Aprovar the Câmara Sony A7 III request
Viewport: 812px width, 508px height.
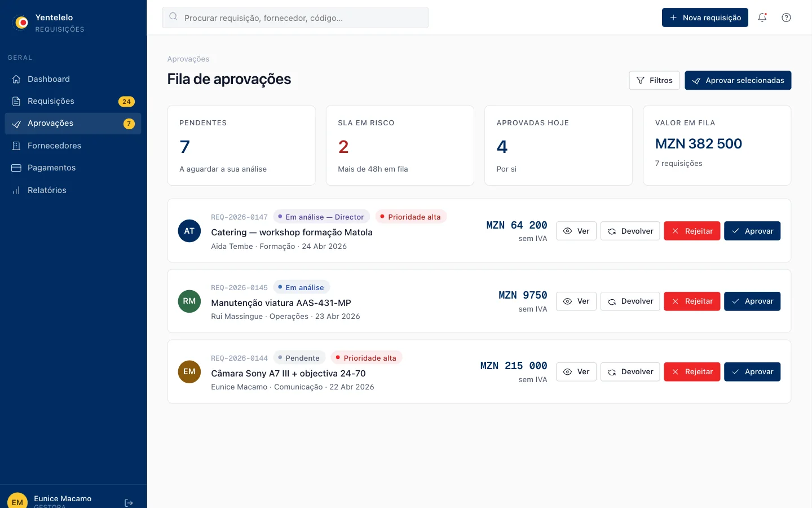(x=752, y=371)
